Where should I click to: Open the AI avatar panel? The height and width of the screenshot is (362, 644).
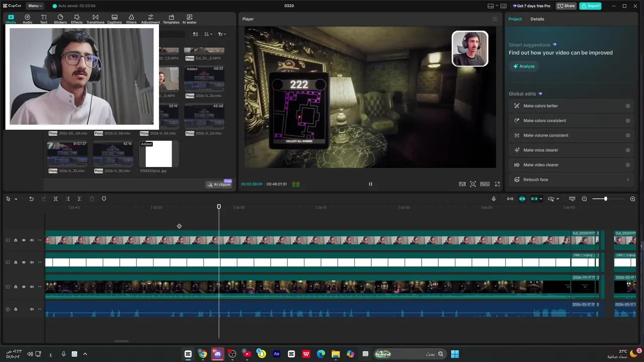point(189,19)
